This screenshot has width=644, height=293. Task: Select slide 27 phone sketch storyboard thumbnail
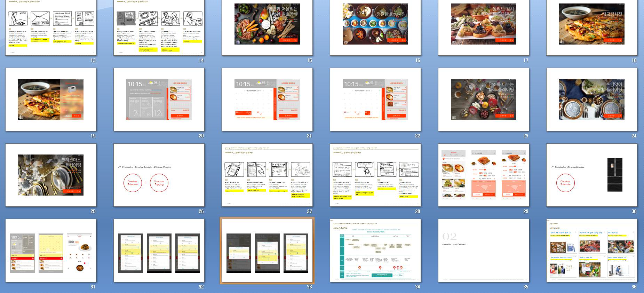267,175
